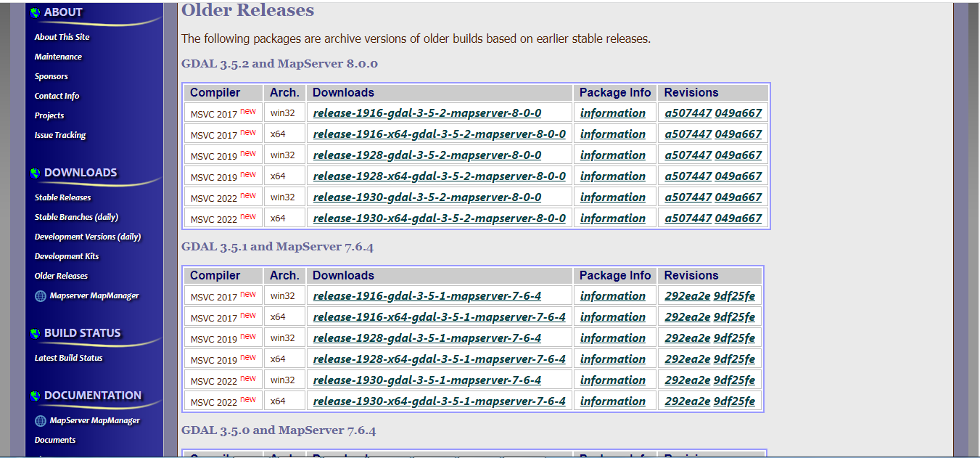Open information for release-1930-x64-gdal-3-5-1
Image resolution: width=980 pixels, height=458 pixels.
tap(613, 401)
